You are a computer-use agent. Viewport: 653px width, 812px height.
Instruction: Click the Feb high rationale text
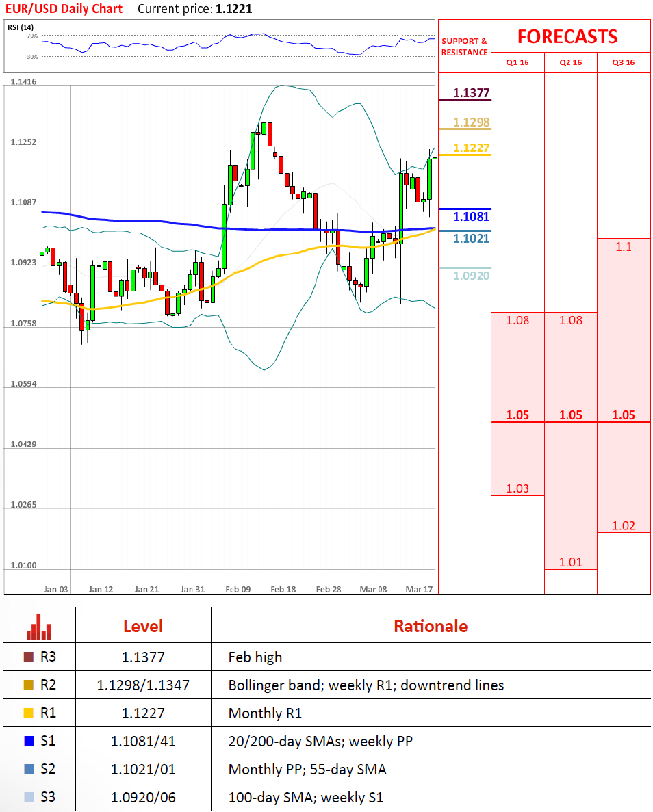(x=255, y=657)
